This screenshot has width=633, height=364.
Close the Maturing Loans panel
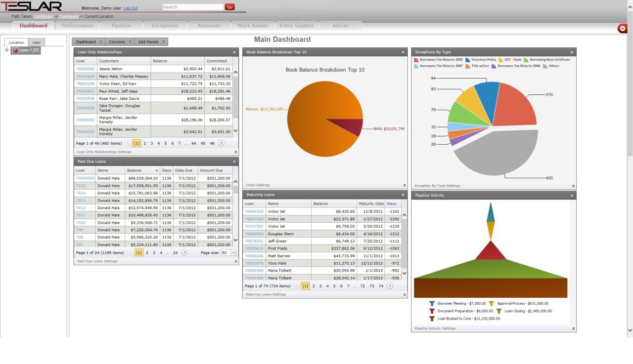403,195
